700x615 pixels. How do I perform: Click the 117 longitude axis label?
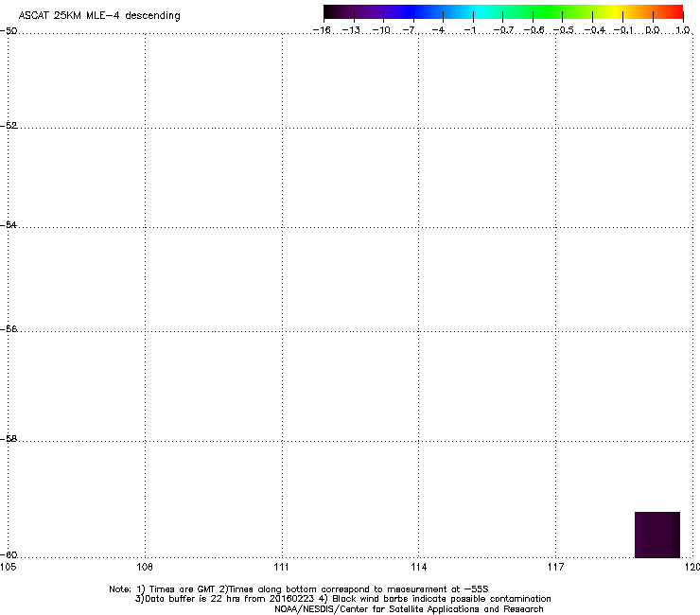(556, 567)
